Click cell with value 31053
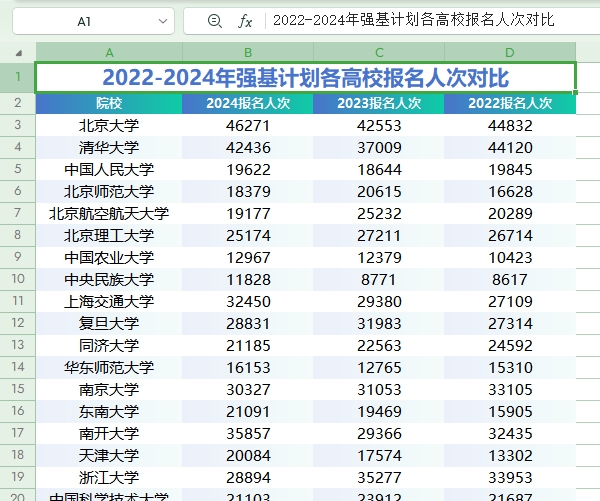 (x=379, y=390)
